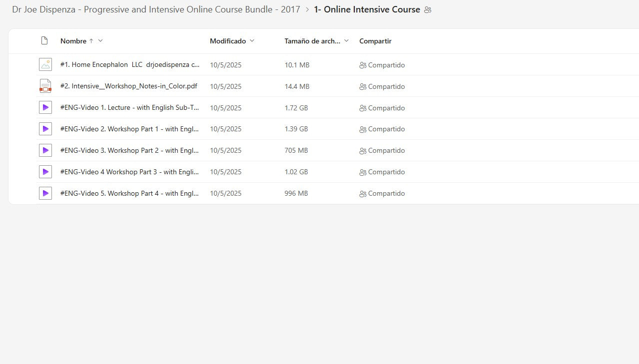Go to the Dr Joe Dispenza parent folder breadcrumb

pos(156,9)
